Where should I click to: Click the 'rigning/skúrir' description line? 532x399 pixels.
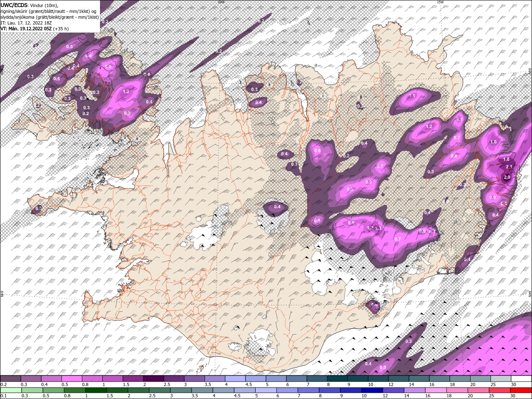pyautogui.click(x=49, y=11)
